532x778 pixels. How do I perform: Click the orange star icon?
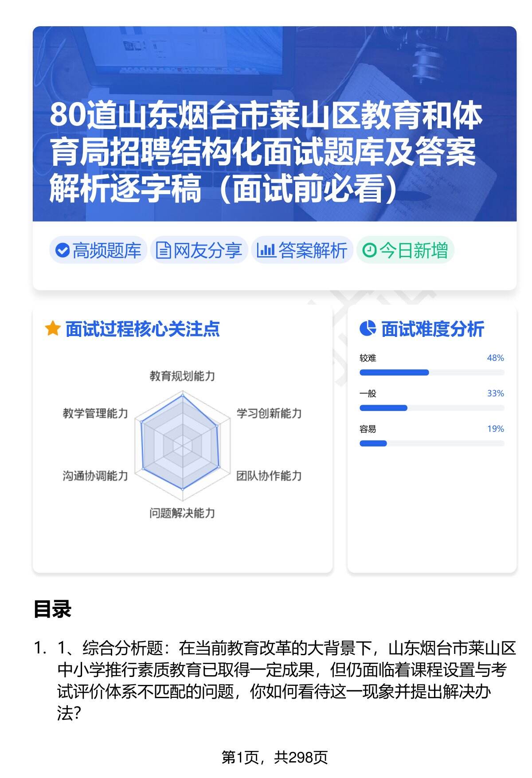[52, 329]
